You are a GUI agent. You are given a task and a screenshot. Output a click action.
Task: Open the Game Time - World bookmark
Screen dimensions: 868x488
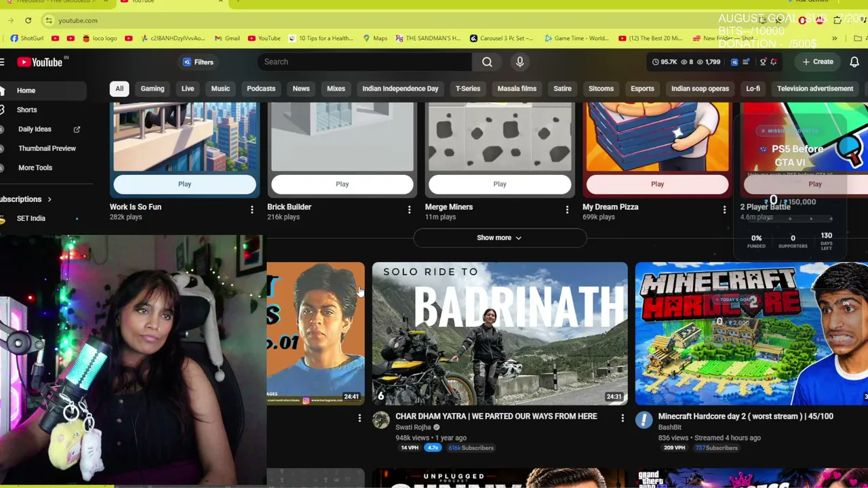576,39
